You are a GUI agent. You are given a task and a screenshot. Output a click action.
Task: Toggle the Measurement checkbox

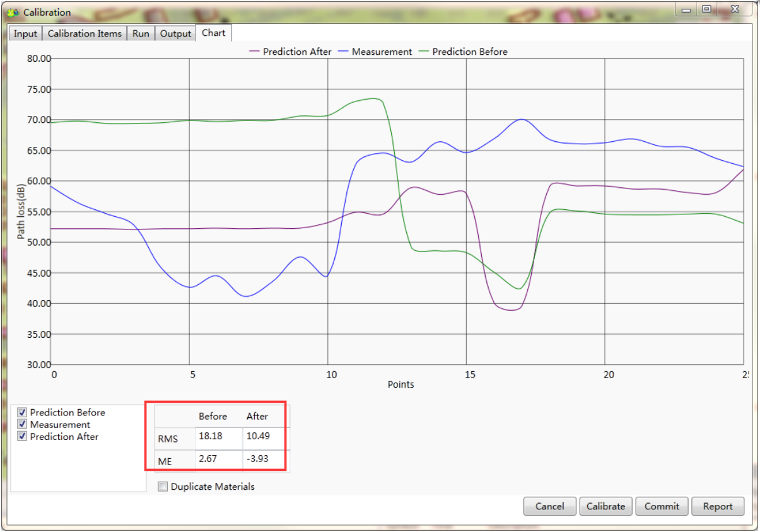[23, 425]
